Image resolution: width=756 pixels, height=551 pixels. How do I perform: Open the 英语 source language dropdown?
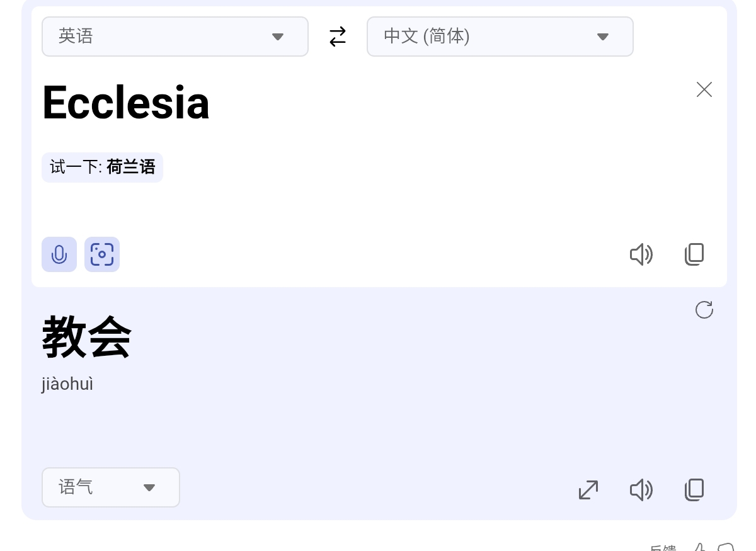(x=175, y=37)
